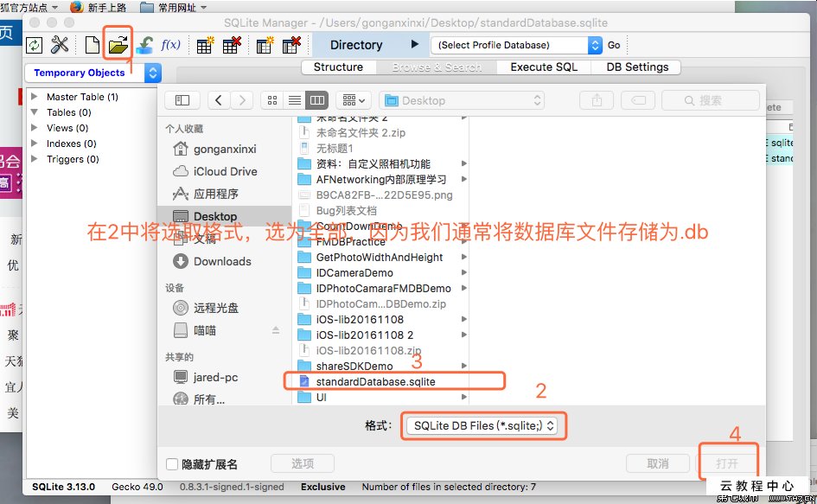Click the sidebar toggle icon in file dialog
This screenshot has height=504, width=817.
[182, 99]
